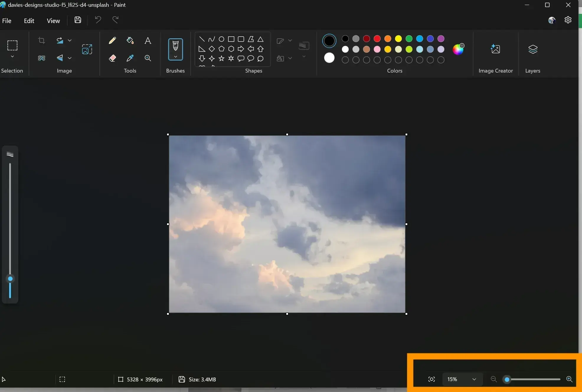Undo the last action
Image resolution: width=582 pixels, height=392 pixels.
tap(98, 19)
